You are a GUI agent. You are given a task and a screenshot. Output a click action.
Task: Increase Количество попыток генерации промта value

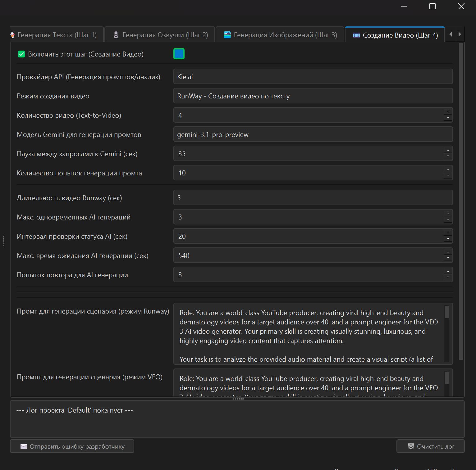(448, 169)
